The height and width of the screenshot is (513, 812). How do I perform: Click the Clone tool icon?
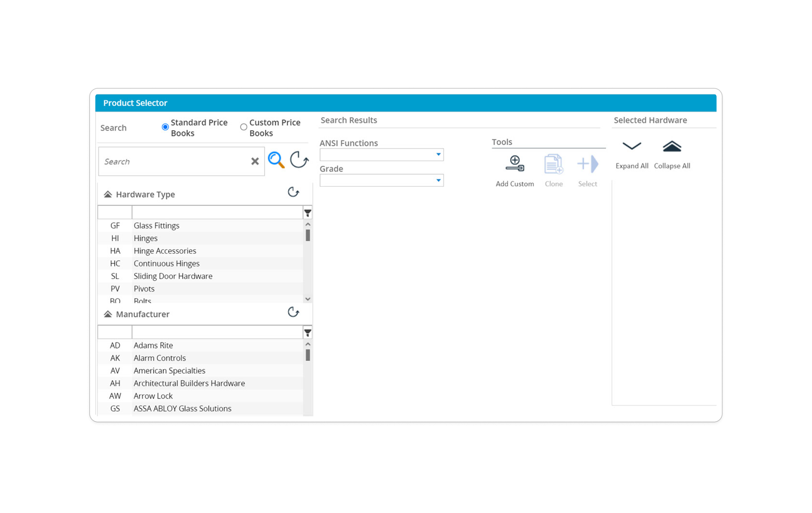(x=554, y=164)
